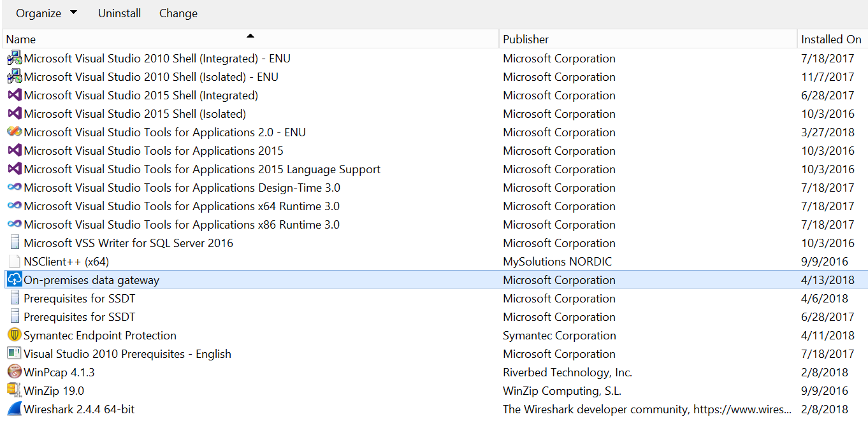Sort by the Installed On column header
The image size is (868, 426).
tap(832, 39)
